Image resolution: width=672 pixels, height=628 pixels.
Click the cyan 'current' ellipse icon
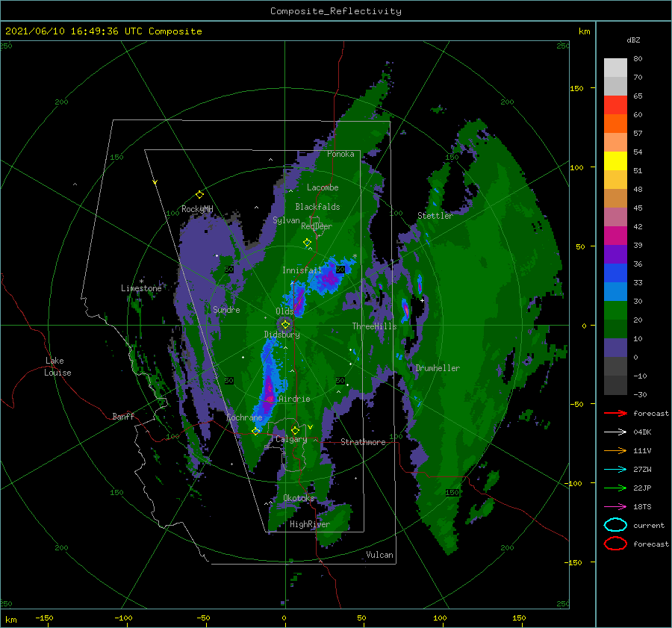coord(615,525)
